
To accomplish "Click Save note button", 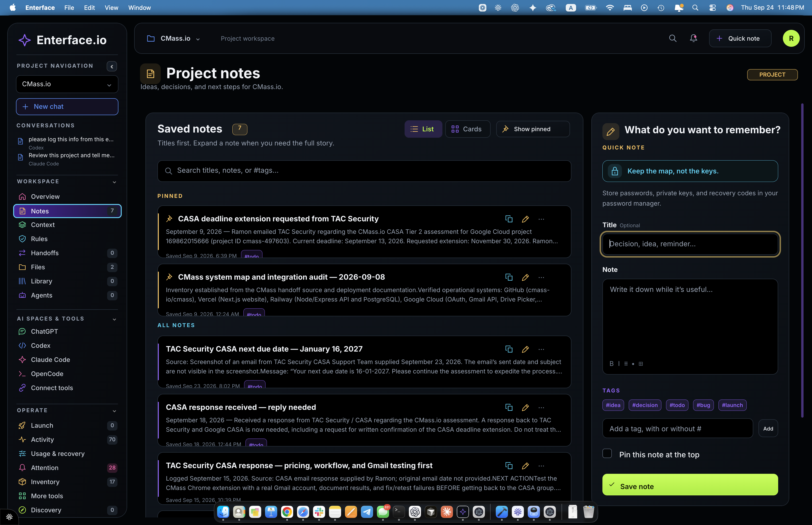I will (x=690, y=485).
